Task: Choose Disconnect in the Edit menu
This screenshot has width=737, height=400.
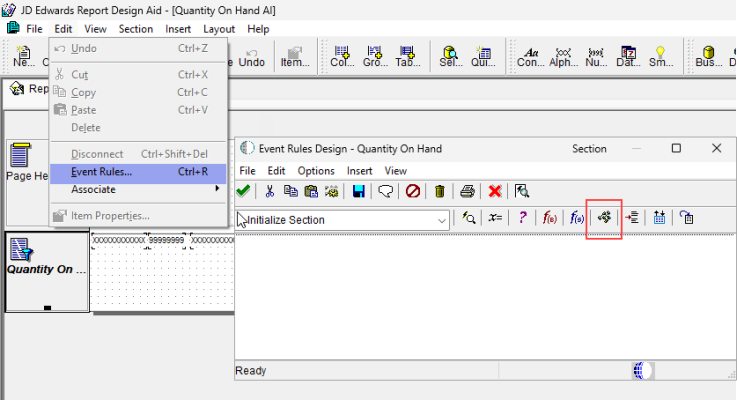Action: click(x=138, y=154)
